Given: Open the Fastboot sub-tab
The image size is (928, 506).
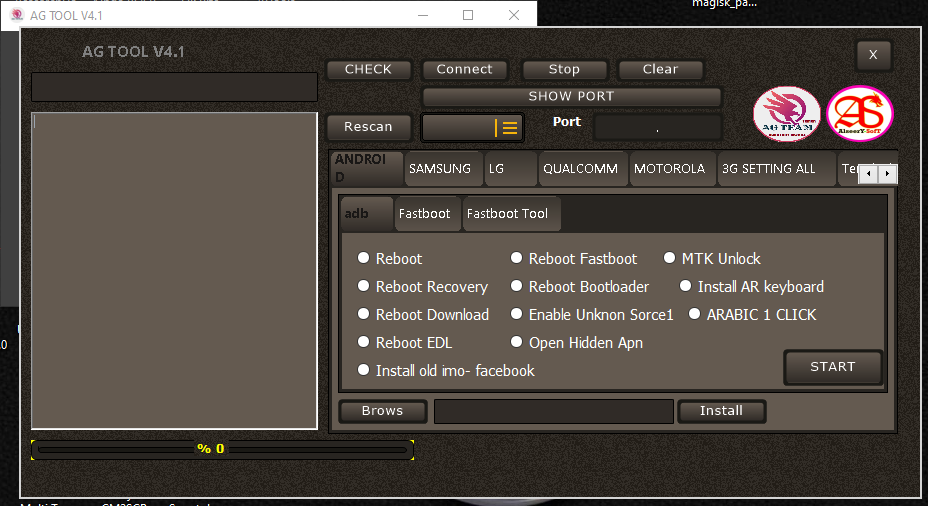Looking at the screenshot, I should tap(427, 214).
